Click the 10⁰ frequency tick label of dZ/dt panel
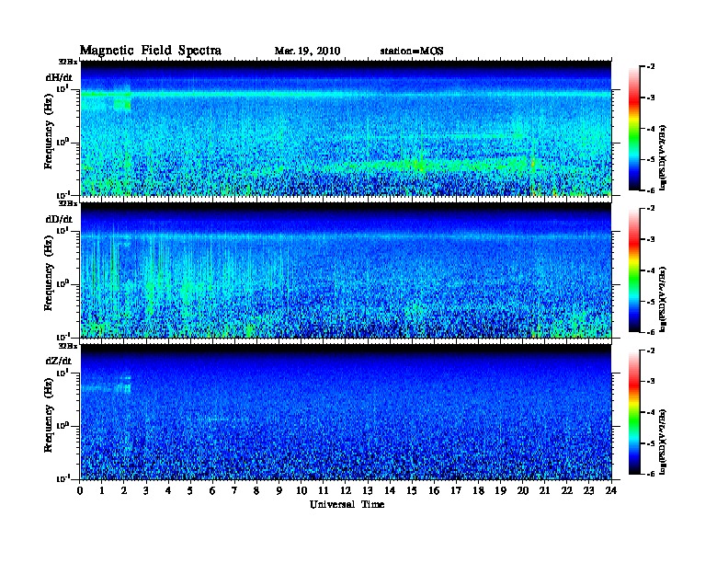 click(x=63, y=426)
